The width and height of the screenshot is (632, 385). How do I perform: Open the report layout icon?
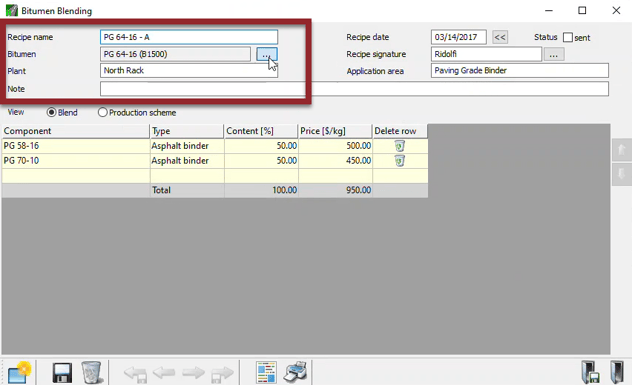266,372
